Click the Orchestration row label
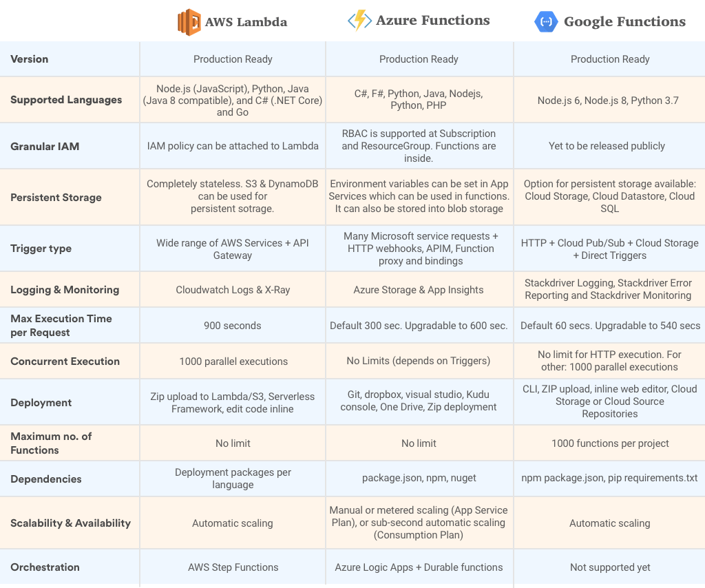Image resolution: width=705 pixels, height=588 pixels. 45,567
